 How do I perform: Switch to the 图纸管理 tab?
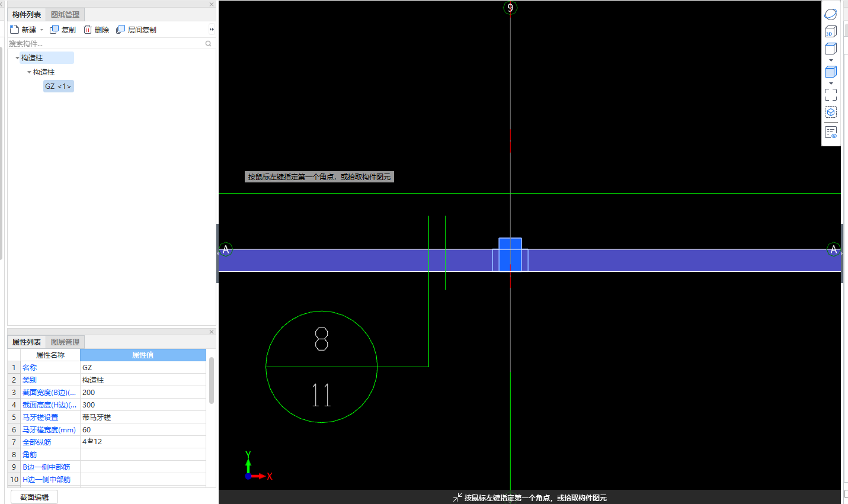pyautogui.click(x=65, y=14)
